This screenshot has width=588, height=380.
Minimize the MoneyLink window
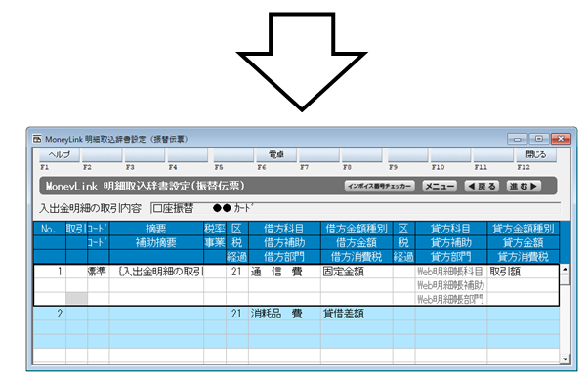517,139
